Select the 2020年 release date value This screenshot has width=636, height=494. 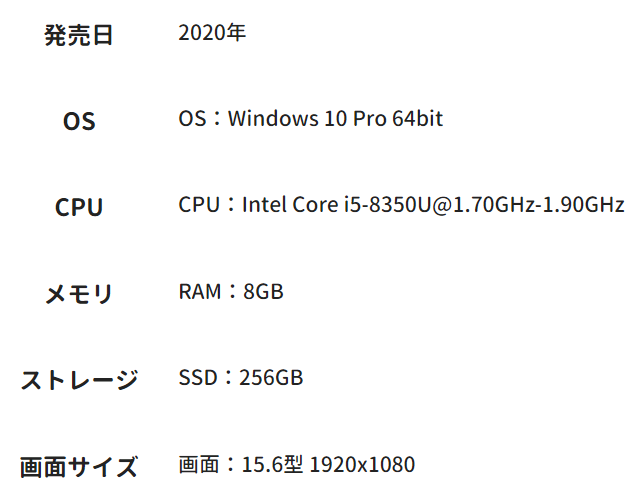point(212,33)
